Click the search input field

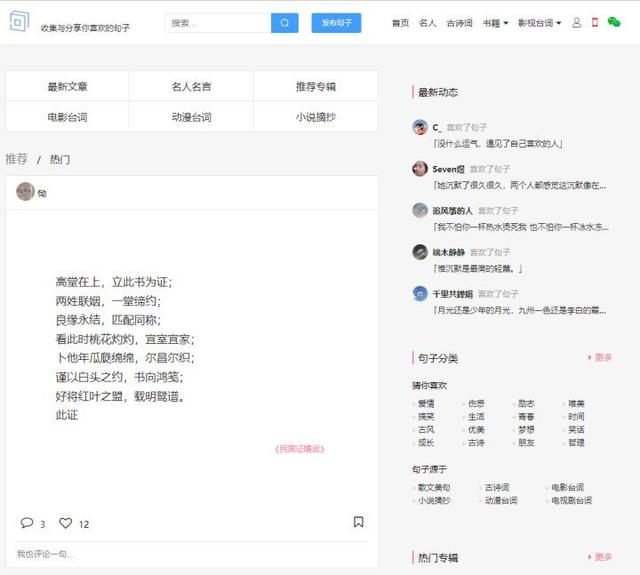[x=218, y=23]
